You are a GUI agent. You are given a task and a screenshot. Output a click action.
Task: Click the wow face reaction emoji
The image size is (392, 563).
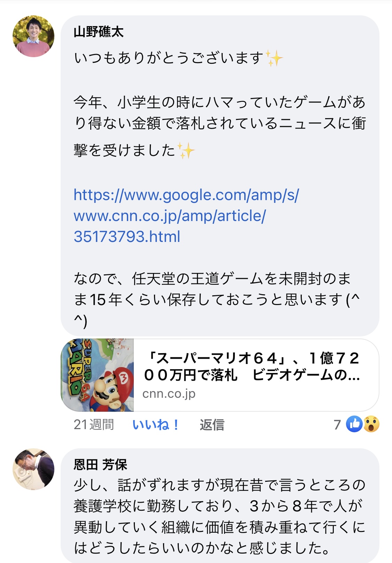click(371, 424)
